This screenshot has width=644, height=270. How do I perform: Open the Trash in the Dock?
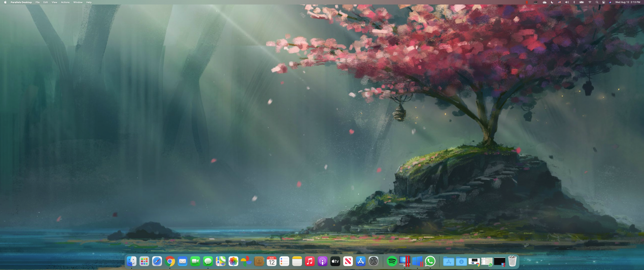click(512, 261)
